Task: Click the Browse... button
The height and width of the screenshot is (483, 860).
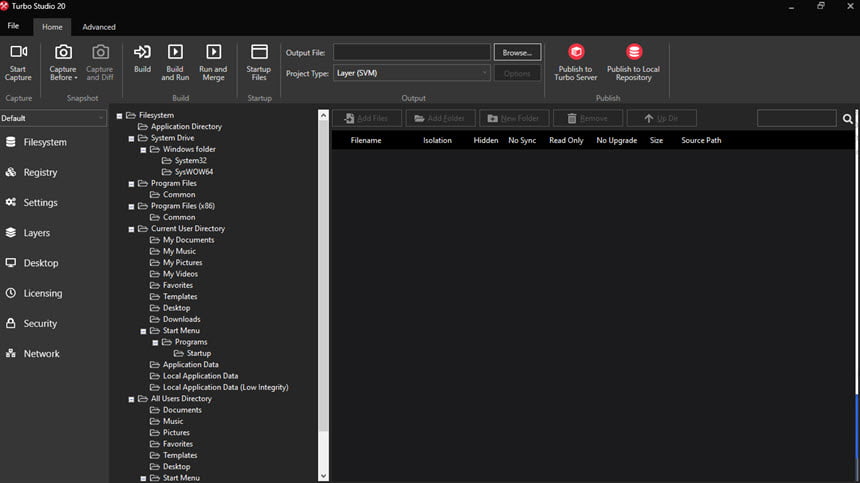Action: [x=517, y=53]
